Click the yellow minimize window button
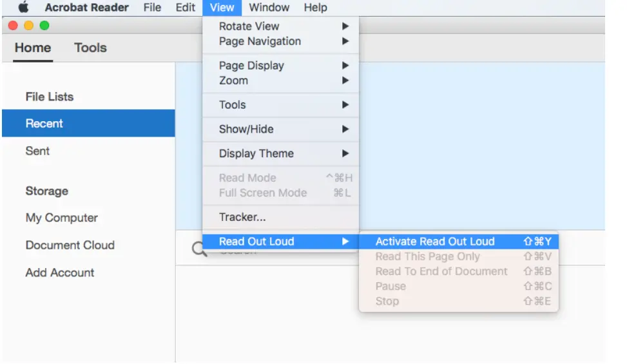This screenshot has height=364, width=627. [28, 26]
